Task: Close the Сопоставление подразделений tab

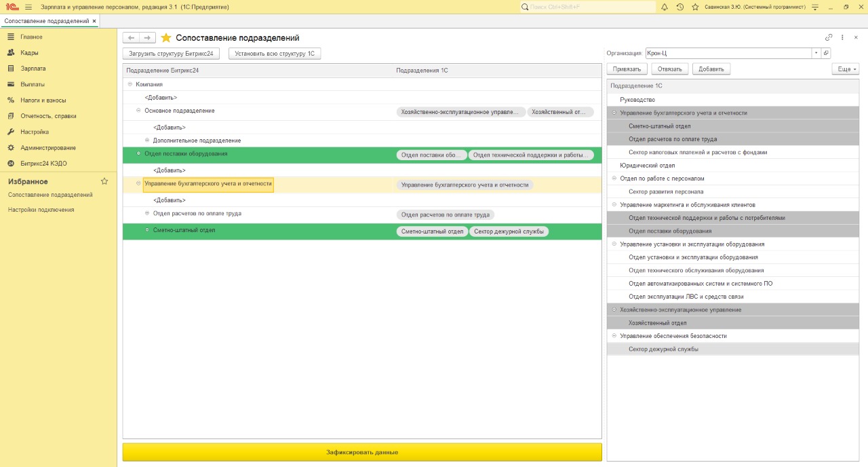Action: tap(94, 21)
